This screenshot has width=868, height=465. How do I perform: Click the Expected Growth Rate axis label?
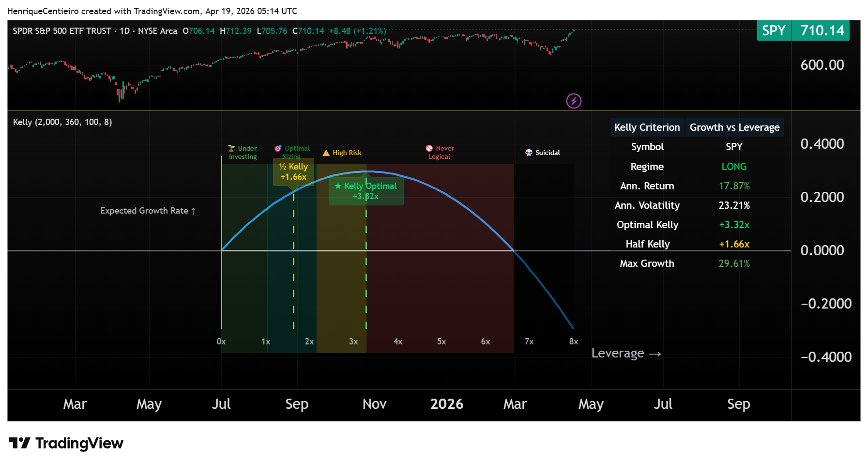148,211
